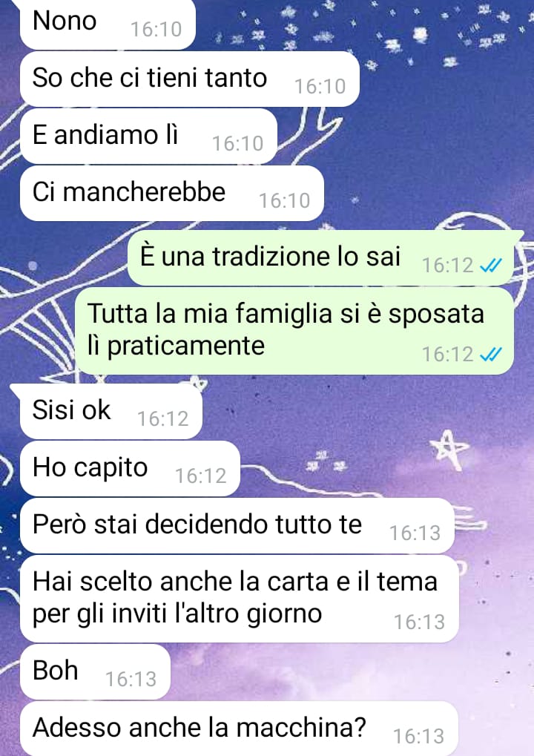Viewport: 534px width, 756px height.
Task: Select the 'Ho capito' message
Action: pos(130,469)
